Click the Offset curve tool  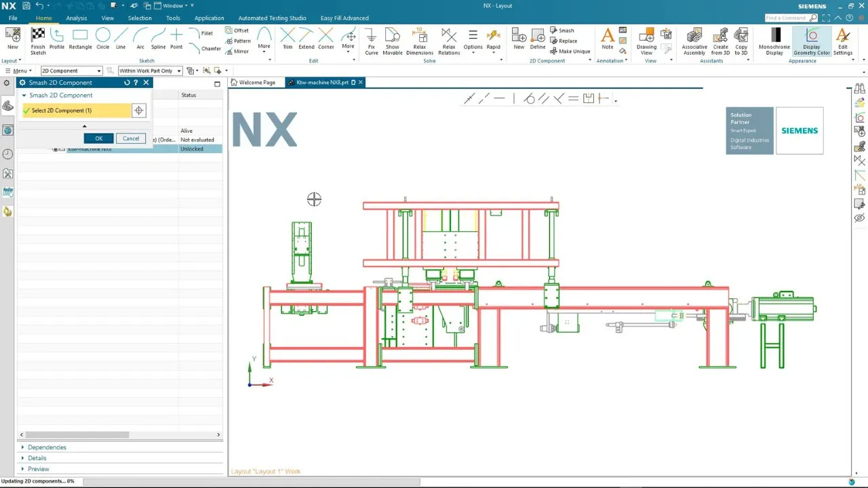[237, 30]
